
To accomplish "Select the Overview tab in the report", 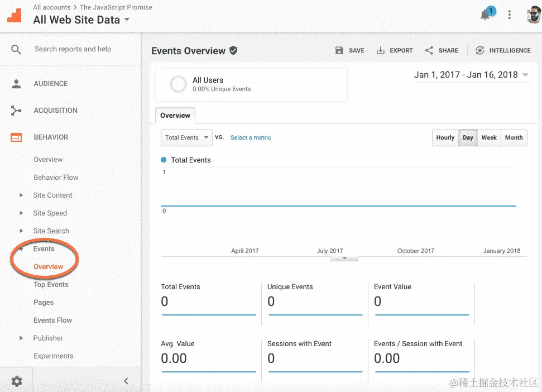I will pyautogui.click(x=175, y=116).
